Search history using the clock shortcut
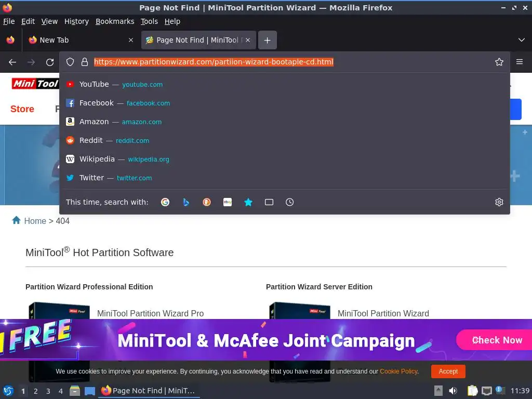The width and height of the screenshot is (532, 399). 290,202
